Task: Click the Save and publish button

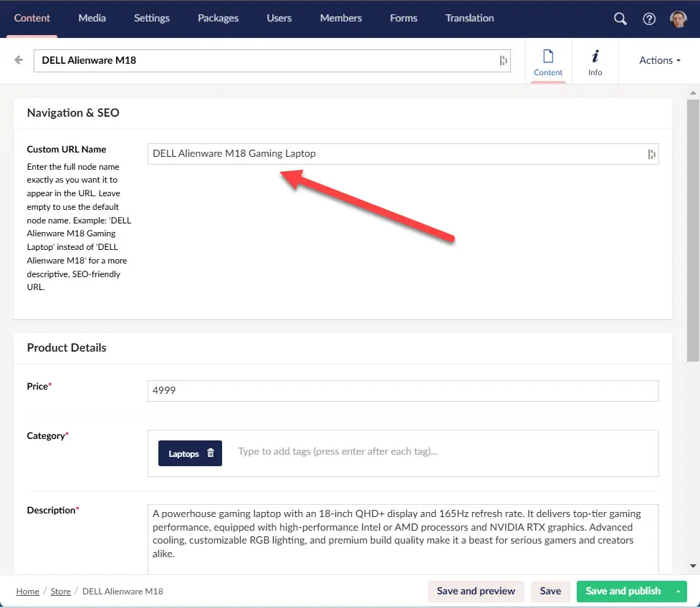Action: pos(623,592)
